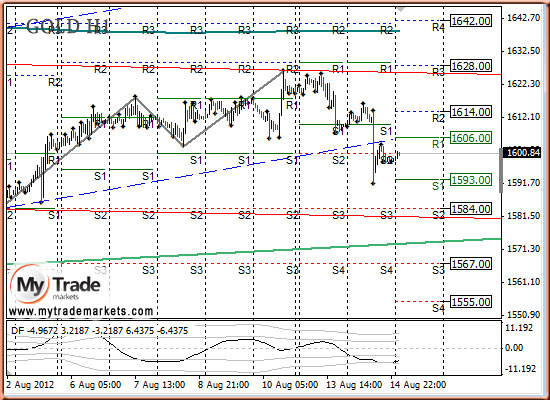This screenshot has width=550, height=400.
Task: Click the 10 Aug 05:00 time label
Action: (x=290, y=385)
